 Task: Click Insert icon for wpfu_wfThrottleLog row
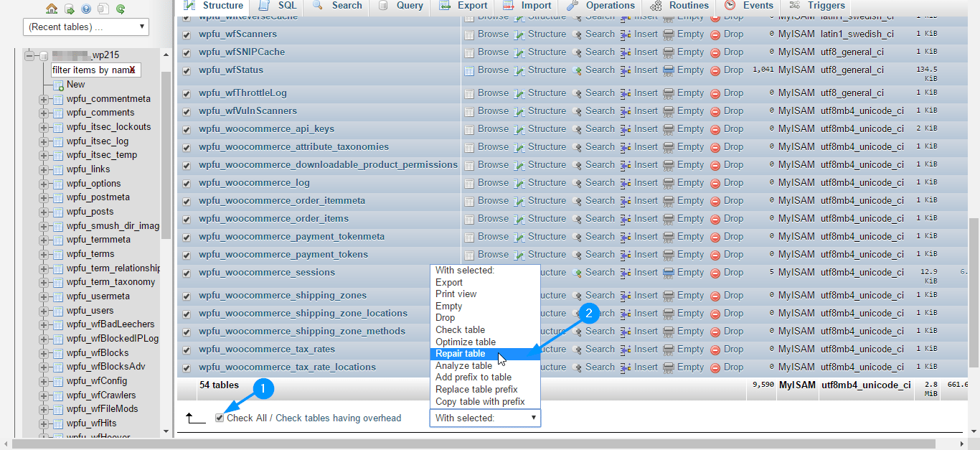coord(626,93)
